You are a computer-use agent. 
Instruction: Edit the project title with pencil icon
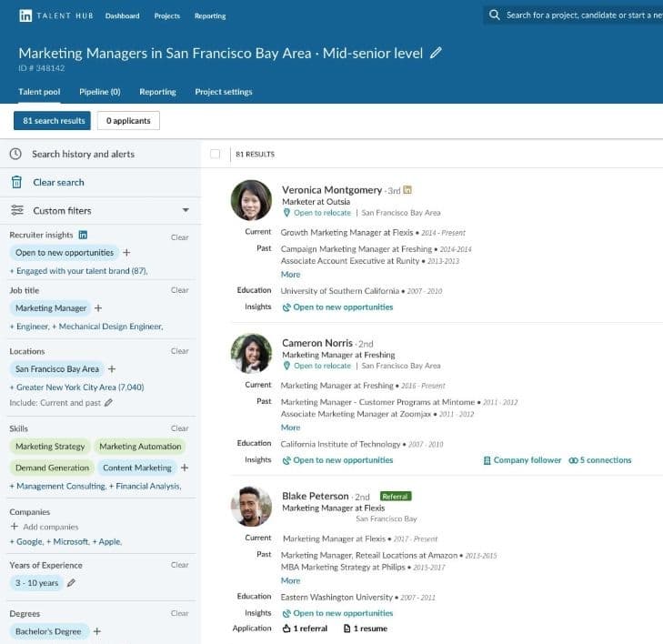(436, 53)
